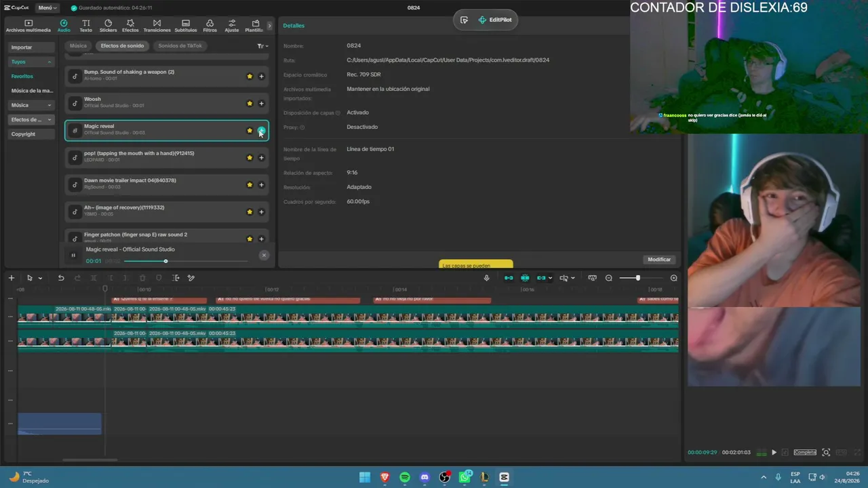Unfavorite the Bump shaking weapon sound
Image resolution: width=868 pixels, height=488 pixels.
[x=250, y=76]
